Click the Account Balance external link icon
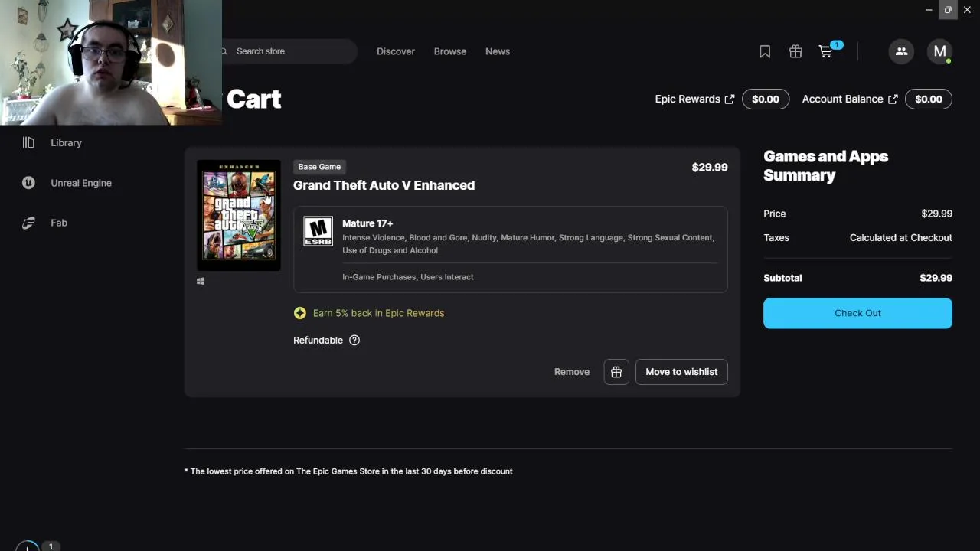980x551 pixels. [893, 99]
